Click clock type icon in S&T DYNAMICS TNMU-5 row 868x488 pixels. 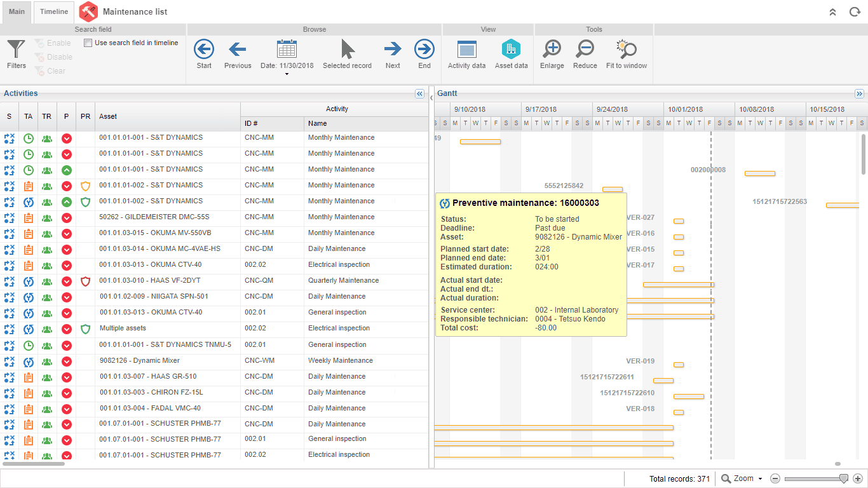pos(29,345)
